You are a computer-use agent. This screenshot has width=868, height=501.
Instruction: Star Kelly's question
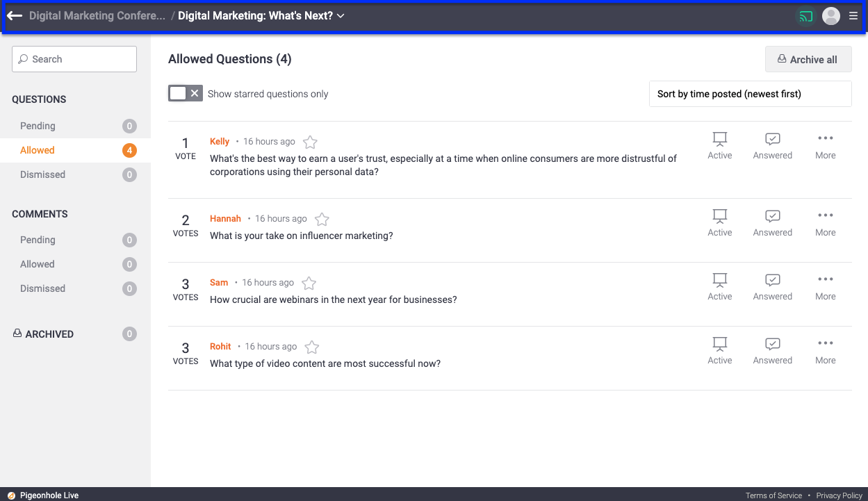point(310,142)
